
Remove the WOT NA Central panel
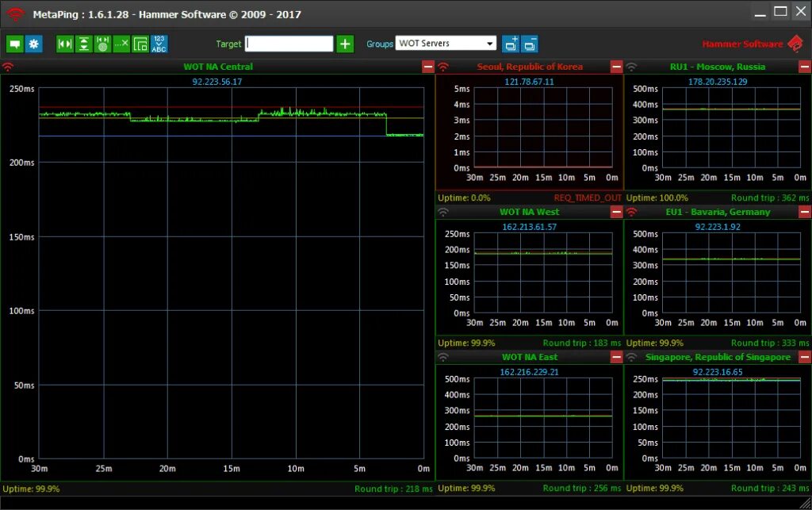click(428, 67)
